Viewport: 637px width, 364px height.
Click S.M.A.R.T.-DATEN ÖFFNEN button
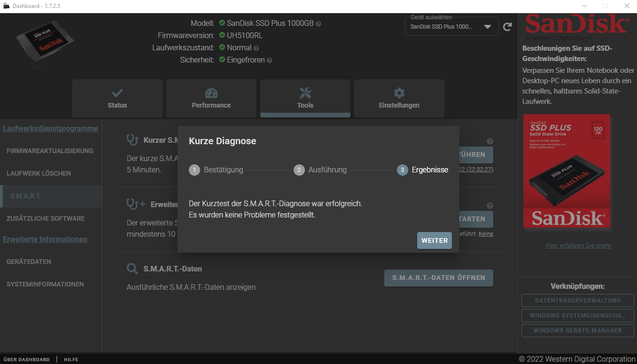(x=439, y=278)
